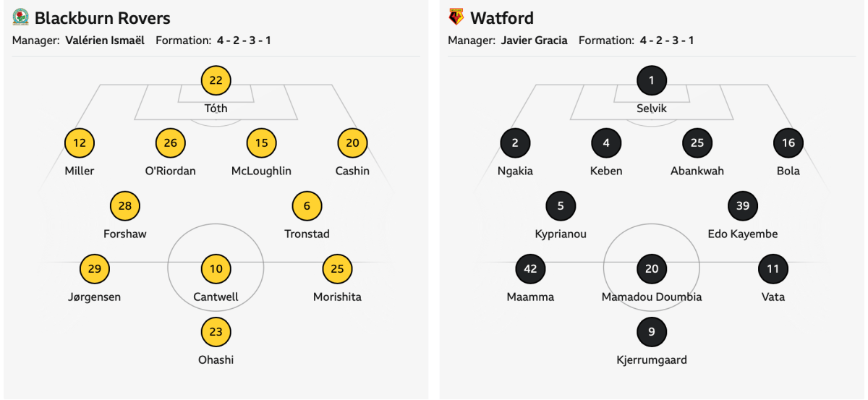The width and height of the screenshot is (868, 400).
Task: Click manager name Javier Gracia
Action: click(534, 41)
